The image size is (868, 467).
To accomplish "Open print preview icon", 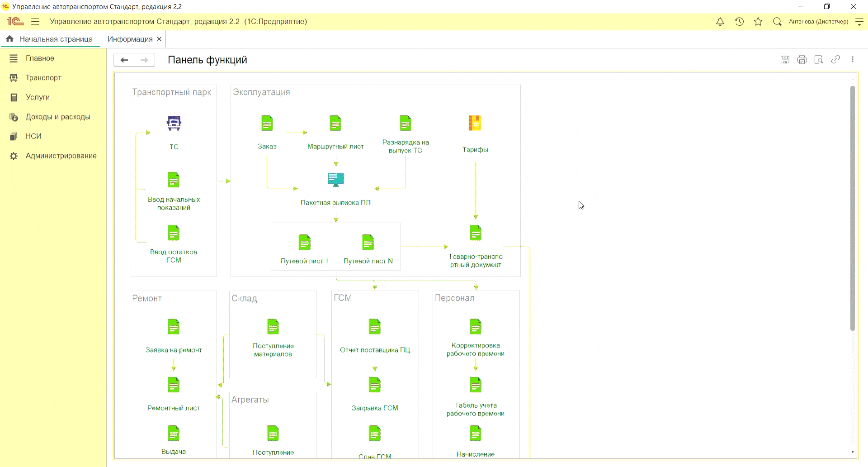I will point(819,60).
